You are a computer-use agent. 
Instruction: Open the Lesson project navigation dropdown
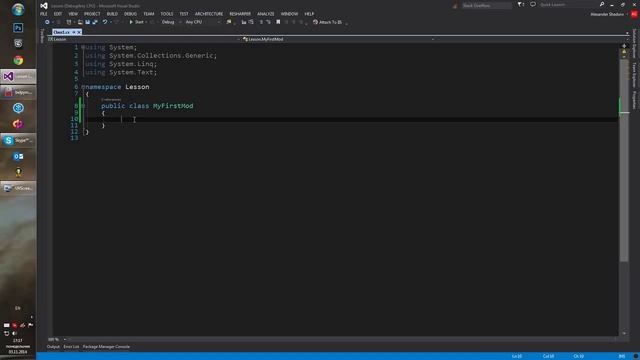click(x=143, y=39)
